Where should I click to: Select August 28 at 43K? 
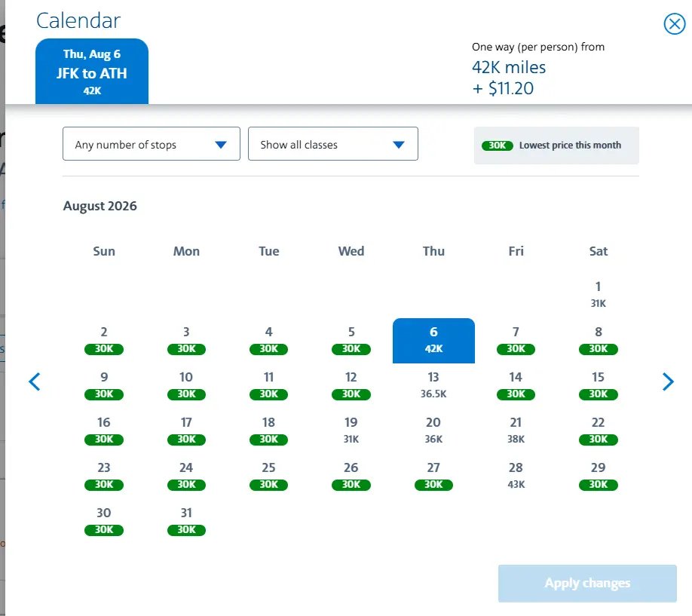pos(516,475)
